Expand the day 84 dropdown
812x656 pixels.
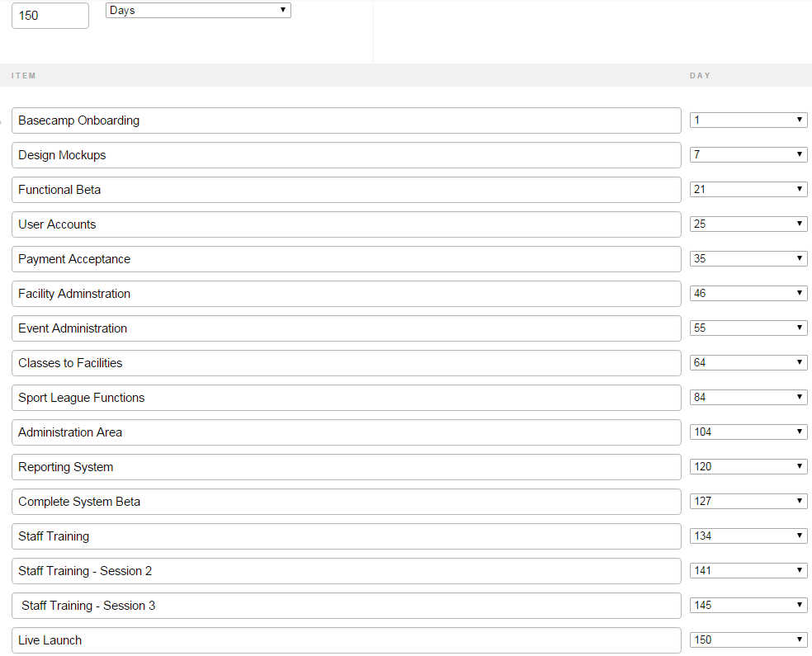click(748, 398)
